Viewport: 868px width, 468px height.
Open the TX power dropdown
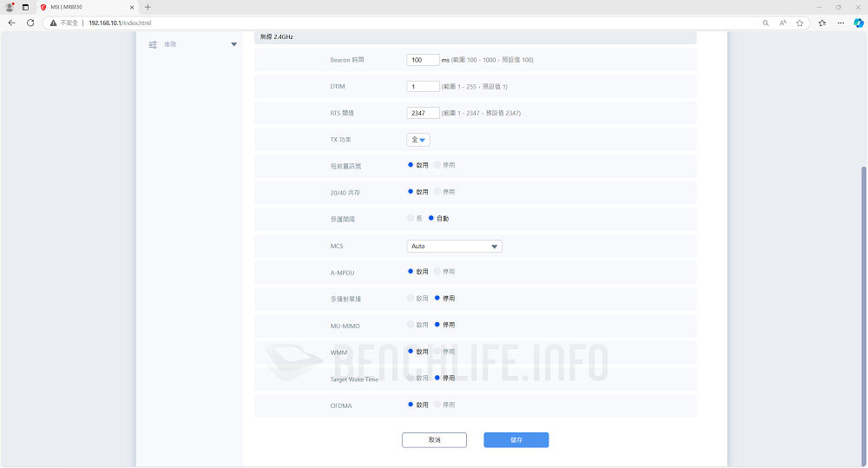coord(418,140)
